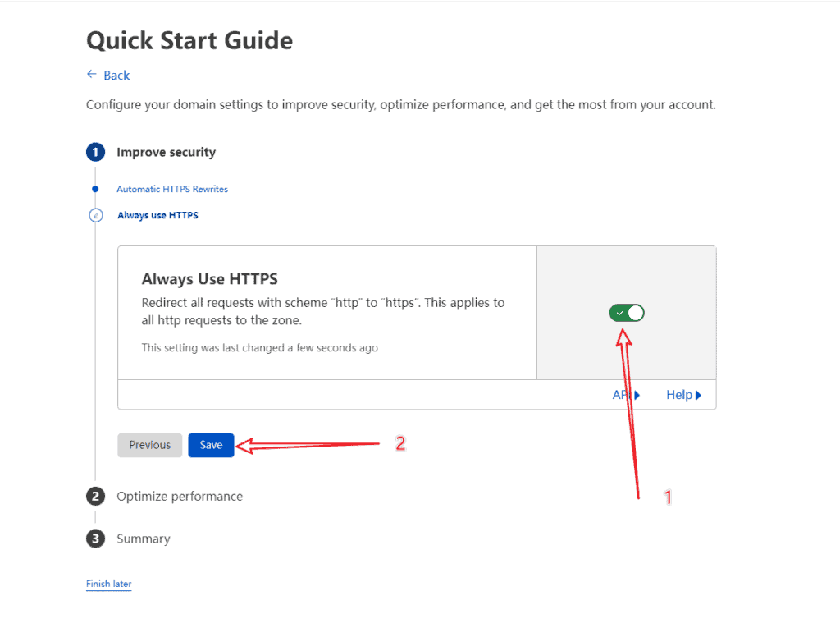Open the Automatic HTTPS Rewrites sub-step

pos(172,189)
